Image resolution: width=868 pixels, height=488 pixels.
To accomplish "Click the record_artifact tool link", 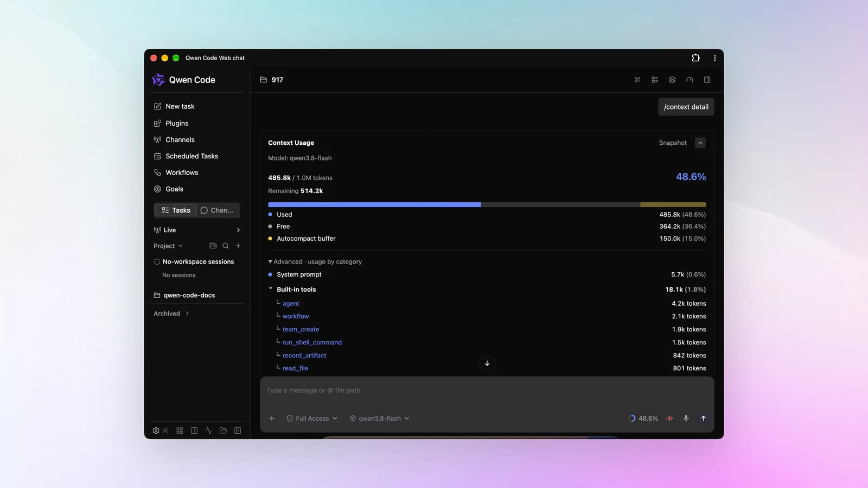I will point(304,355).
